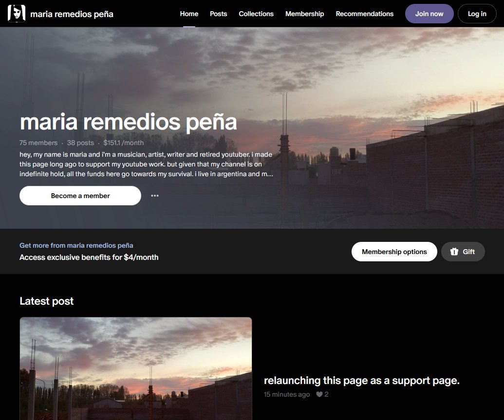Open the Membership tab
This screenshot has height=420, width=504.
click(304, 14)
